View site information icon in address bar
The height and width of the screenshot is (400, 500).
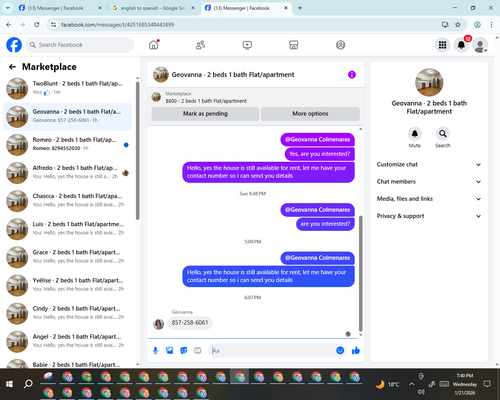53,25
